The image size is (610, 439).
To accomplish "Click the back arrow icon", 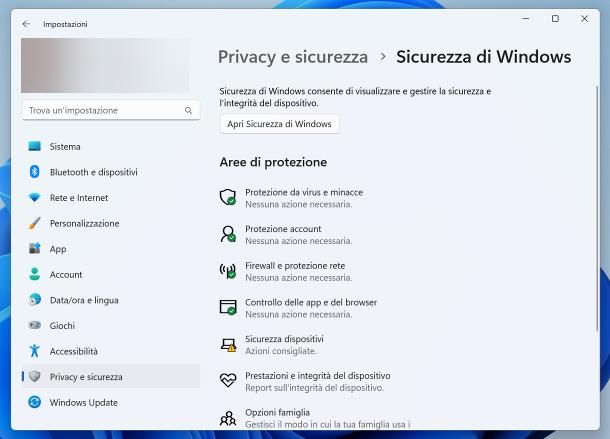I will point(26,24).
